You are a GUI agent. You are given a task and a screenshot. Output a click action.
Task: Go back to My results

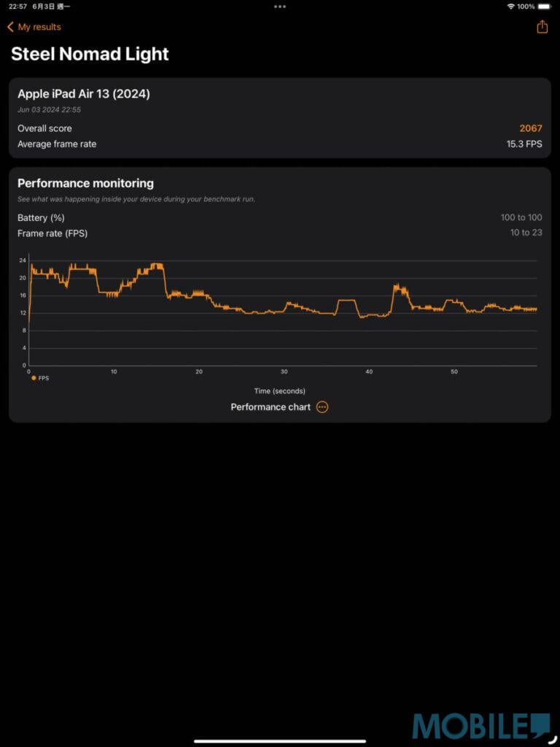tap(39, 27)
